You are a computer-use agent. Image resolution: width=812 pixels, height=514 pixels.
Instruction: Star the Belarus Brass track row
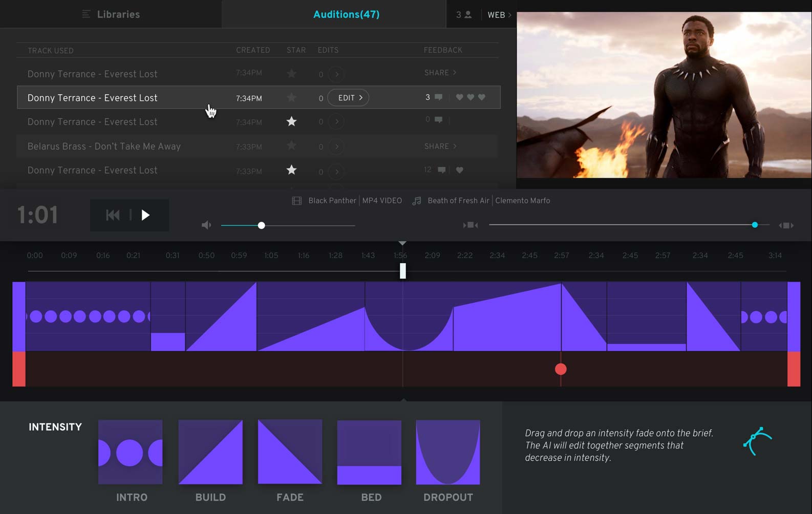(x=291, y=146)
